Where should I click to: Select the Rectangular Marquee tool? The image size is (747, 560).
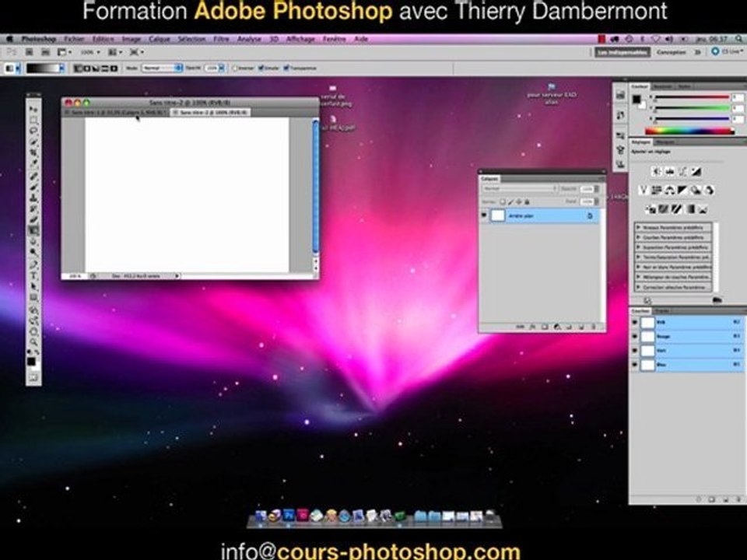pos(33,120)
